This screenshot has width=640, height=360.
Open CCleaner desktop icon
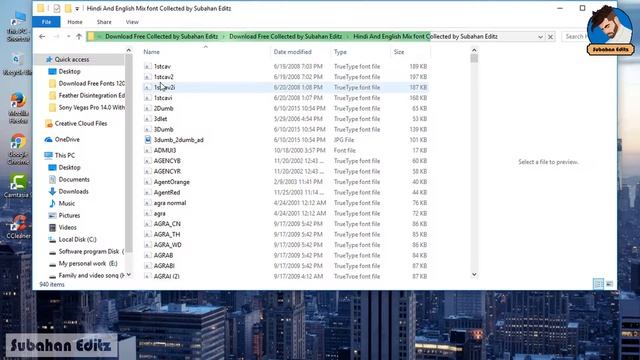pyautogui.click(x=18, y=227)
